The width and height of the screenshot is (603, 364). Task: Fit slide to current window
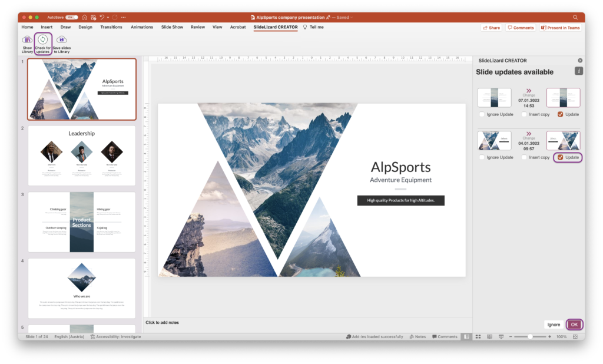point(575,337)
